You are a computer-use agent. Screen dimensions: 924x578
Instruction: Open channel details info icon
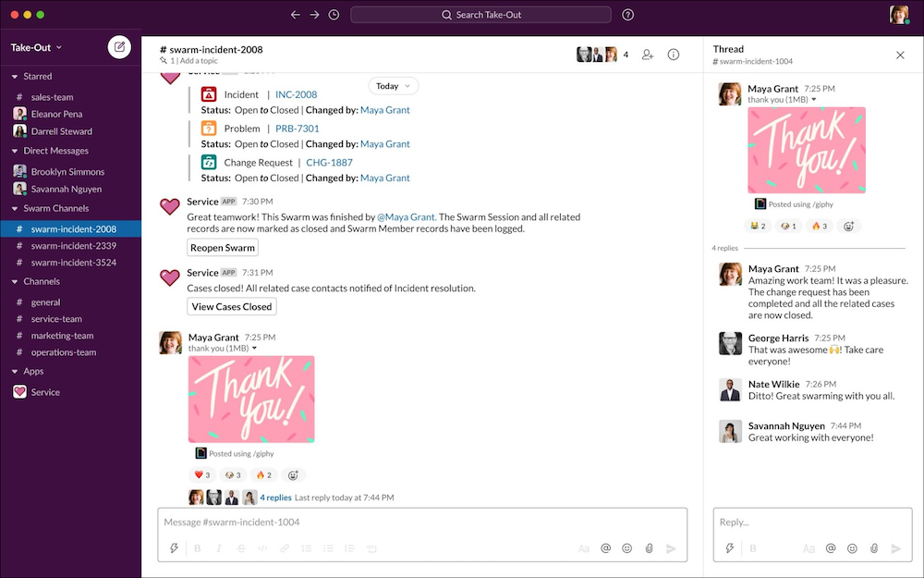pyautogui.click(x=674, y=55)
